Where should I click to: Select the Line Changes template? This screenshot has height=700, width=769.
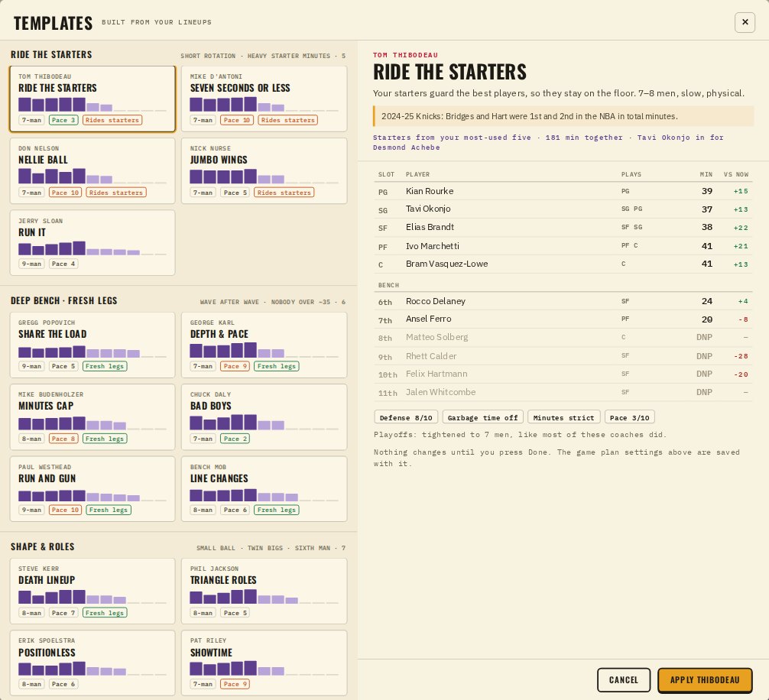click(x=264, y=489)
